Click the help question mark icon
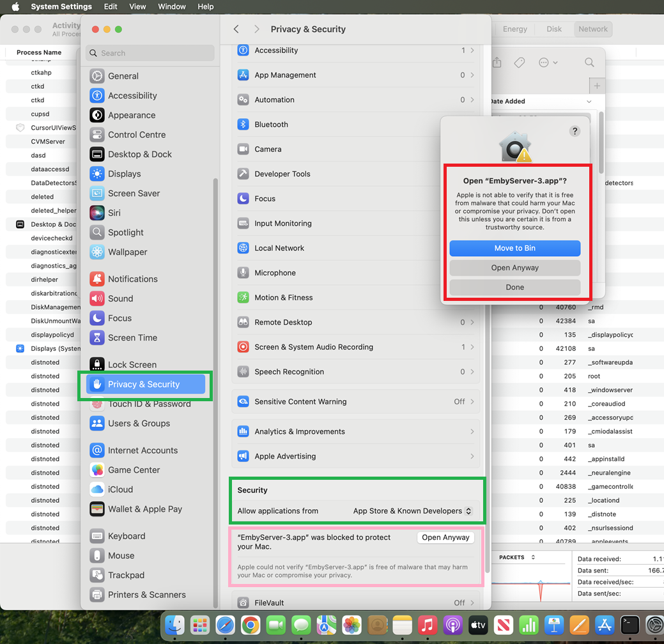 pos(575,131)
